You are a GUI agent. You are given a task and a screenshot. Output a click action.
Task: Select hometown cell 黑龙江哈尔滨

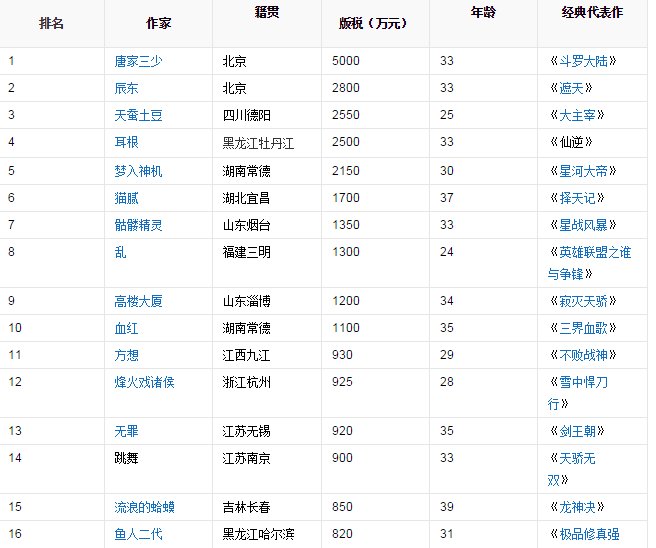(x=259, y=534)
